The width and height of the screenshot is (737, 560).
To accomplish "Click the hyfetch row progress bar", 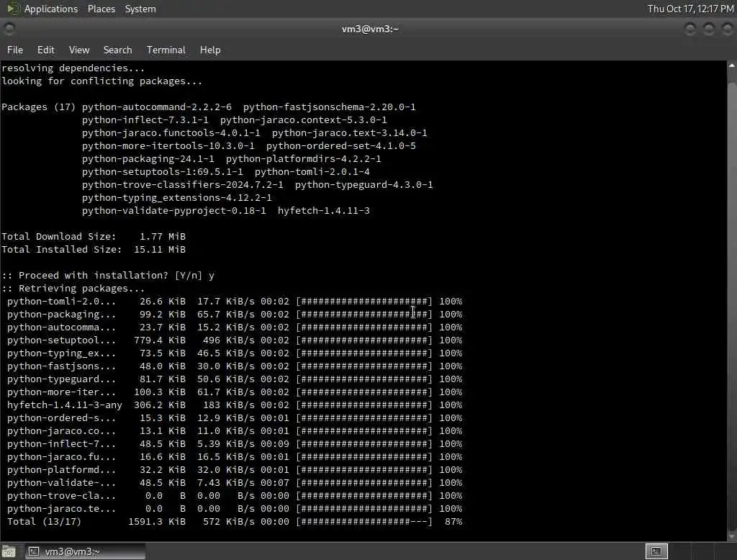I will click(x=364, y=405).
